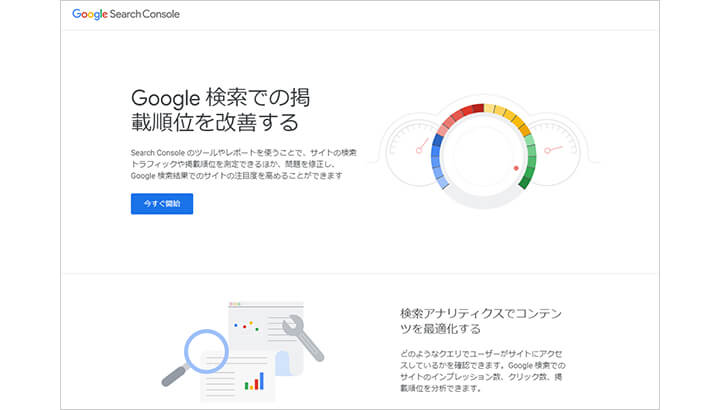Click the blue 今すぐ開始 button
This screenshot has width=720, height=410.
point(162,203)
